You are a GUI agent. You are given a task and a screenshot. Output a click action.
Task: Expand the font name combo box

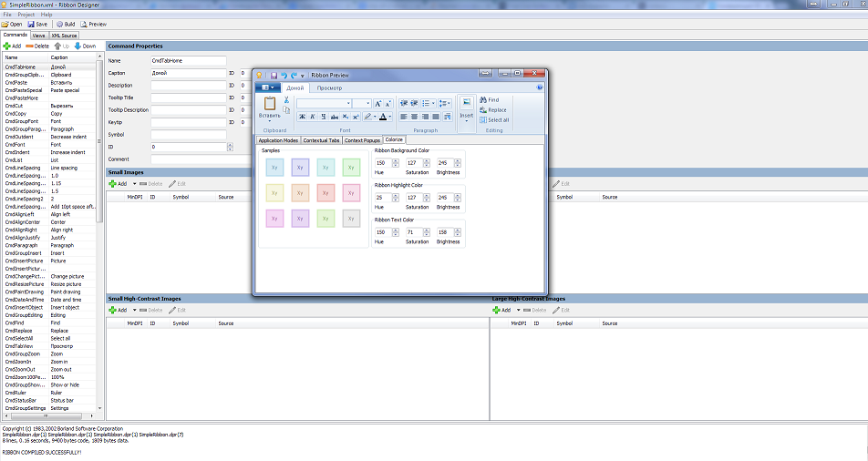pyautogui.click(x=348, y=104)
